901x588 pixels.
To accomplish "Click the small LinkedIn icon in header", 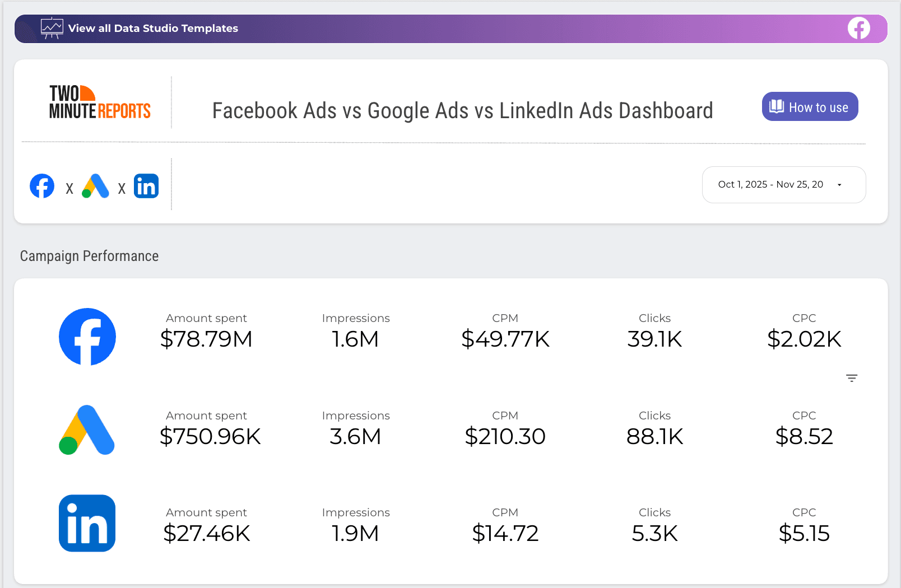I will [146, 186].
